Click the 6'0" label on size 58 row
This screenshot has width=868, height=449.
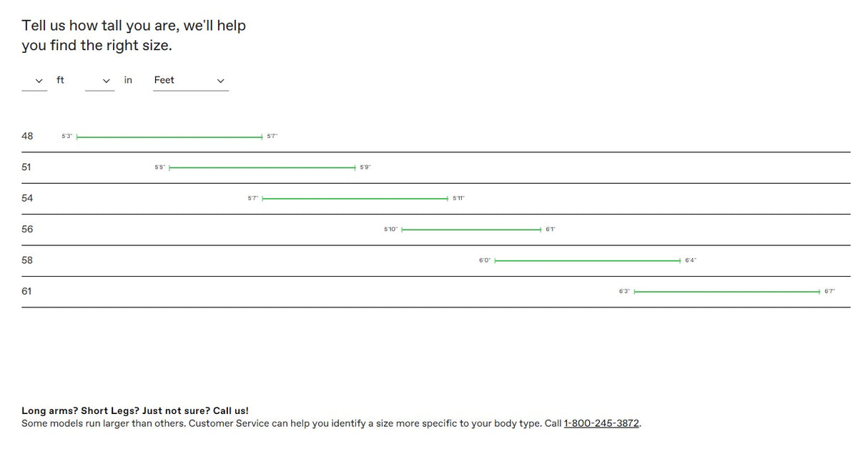485,261
